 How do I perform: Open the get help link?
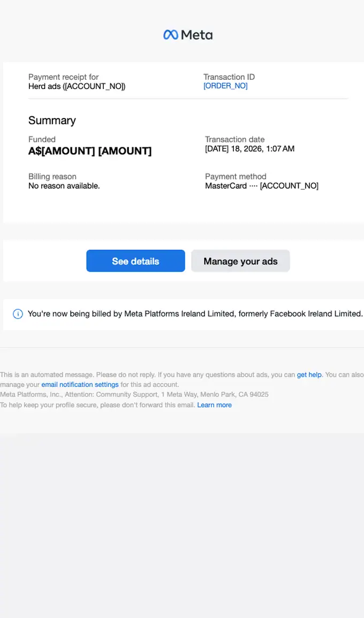click(x=309, y=375)
